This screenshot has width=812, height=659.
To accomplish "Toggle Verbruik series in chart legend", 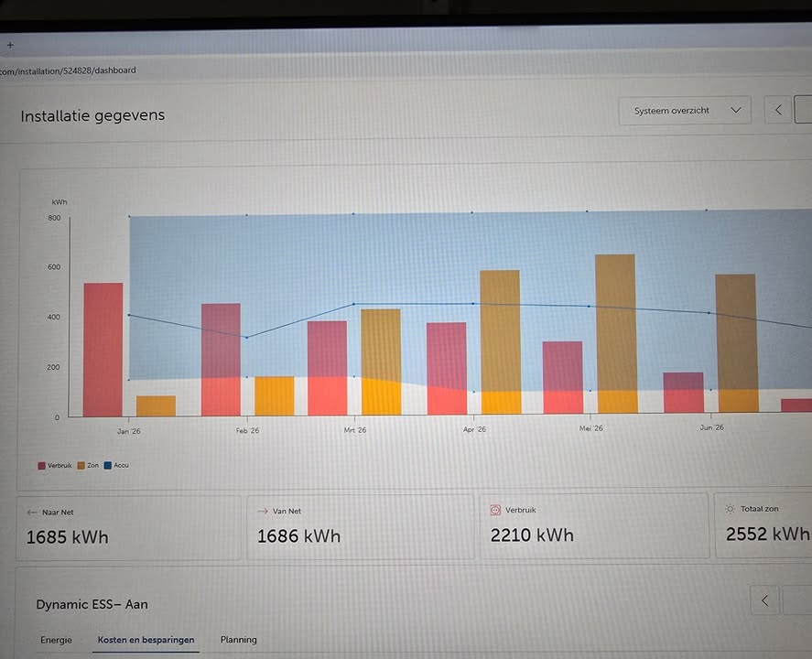I will tap(54, 465).
